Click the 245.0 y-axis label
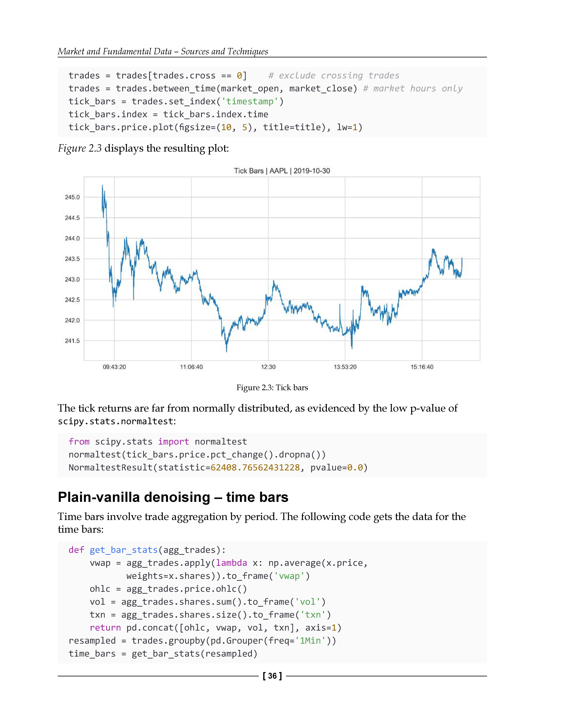The height and width of the screenshot is (728, 572). click(x=72, y=197)
